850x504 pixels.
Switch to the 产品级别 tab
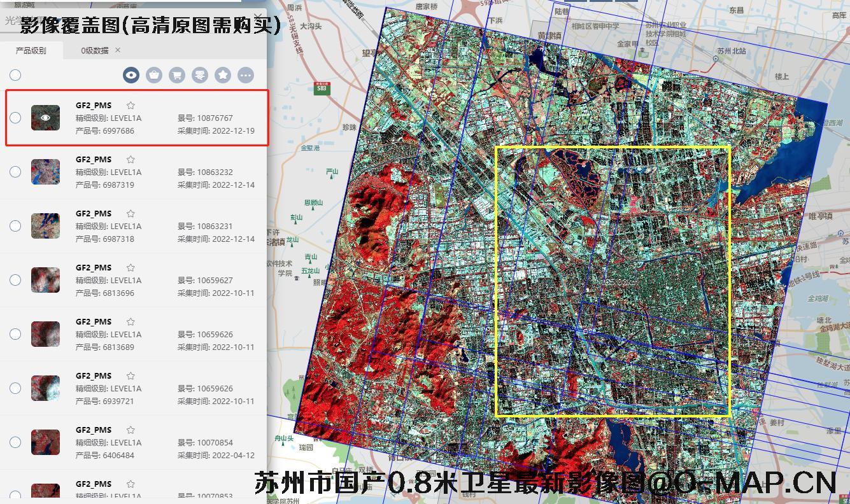coord(31,50)
